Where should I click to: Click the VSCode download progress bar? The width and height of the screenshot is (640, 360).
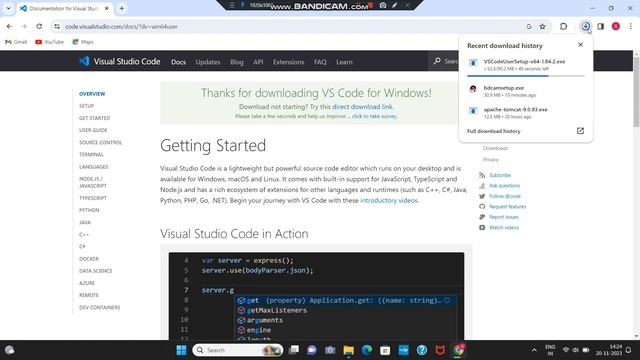[x=526, y=76]
